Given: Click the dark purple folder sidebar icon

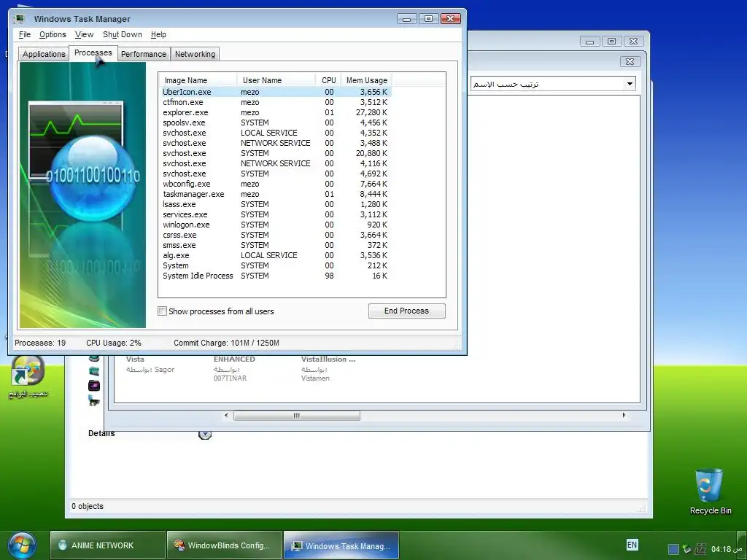Looking at the screenshot, I should click(x=94, y=385).
